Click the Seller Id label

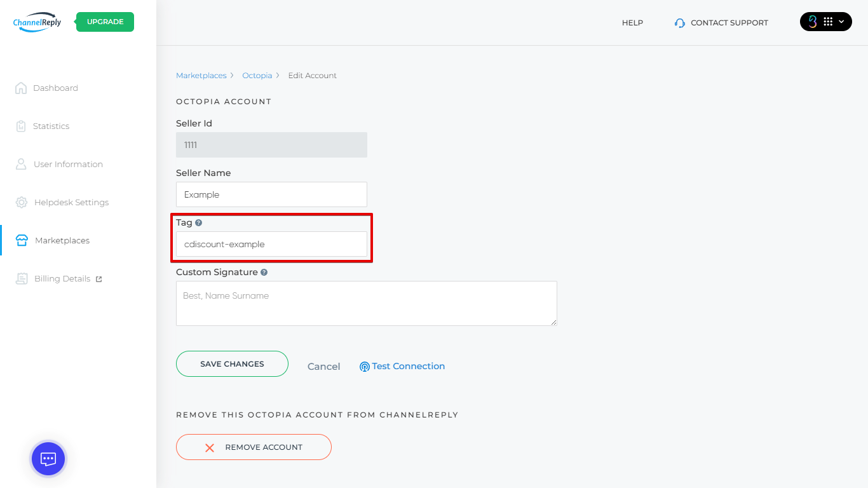(194, 123)
